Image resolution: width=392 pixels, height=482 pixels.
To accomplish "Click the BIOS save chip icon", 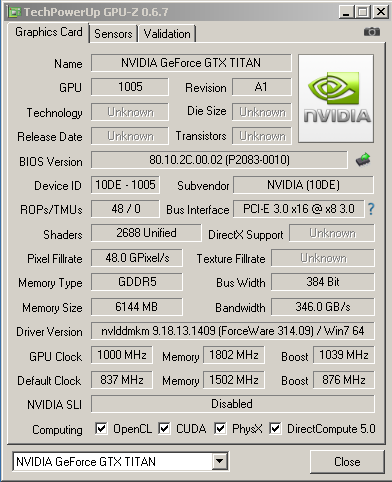I will tap(363, 159).
